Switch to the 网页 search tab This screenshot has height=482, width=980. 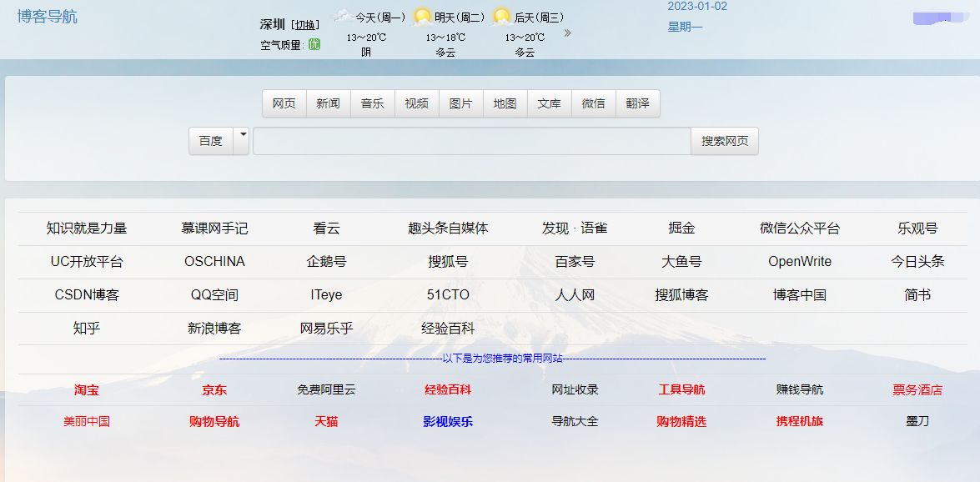pos(284,103)
